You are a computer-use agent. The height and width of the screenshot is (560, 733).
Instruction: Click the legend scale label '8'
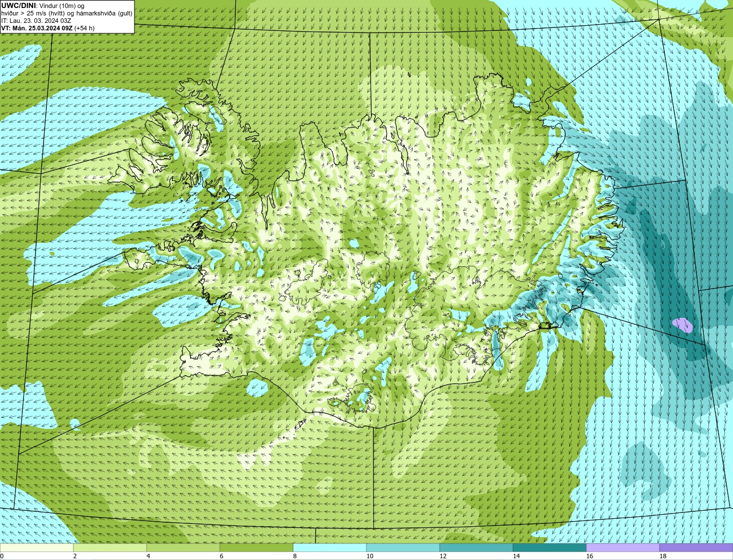295,556
